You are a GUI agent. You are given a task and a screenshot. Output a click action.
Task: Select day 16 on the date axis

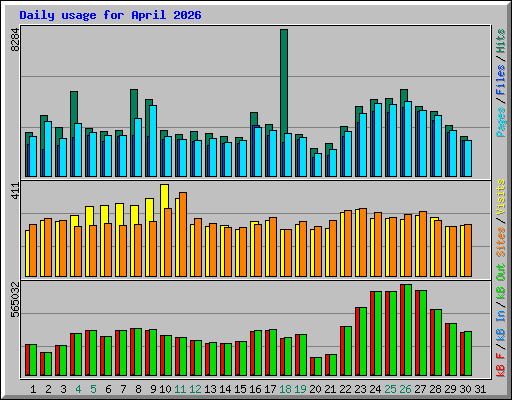(255, 389)
